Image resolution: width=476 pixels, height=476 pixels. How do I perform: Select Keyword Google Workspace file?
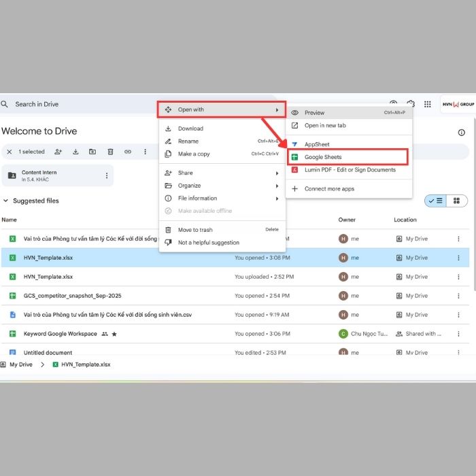tap(235, 334)
